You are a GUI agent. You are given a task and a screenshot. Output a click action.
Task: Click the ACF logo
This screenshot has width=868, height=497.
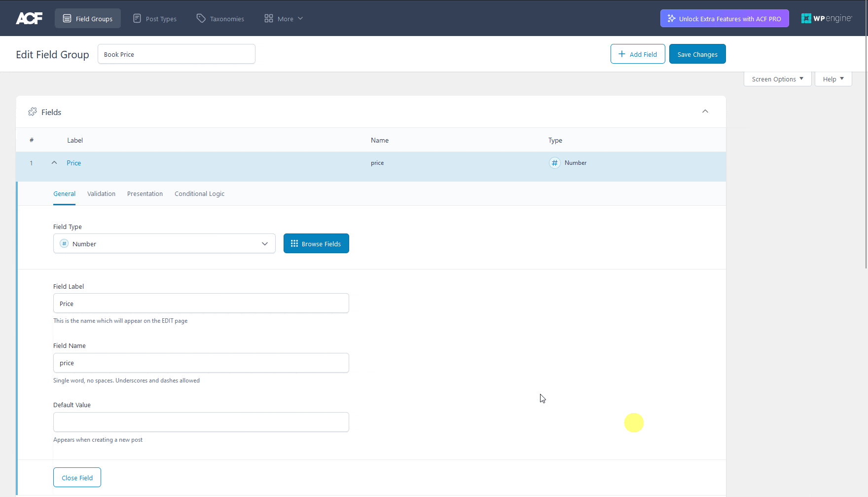pos(29,18)
